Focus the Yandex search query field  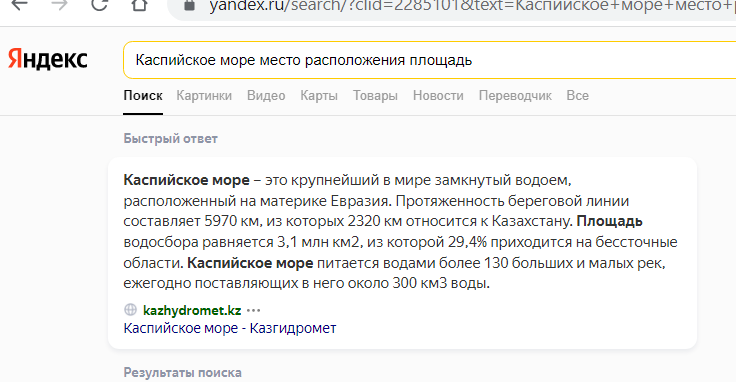[x=429, y=60]
